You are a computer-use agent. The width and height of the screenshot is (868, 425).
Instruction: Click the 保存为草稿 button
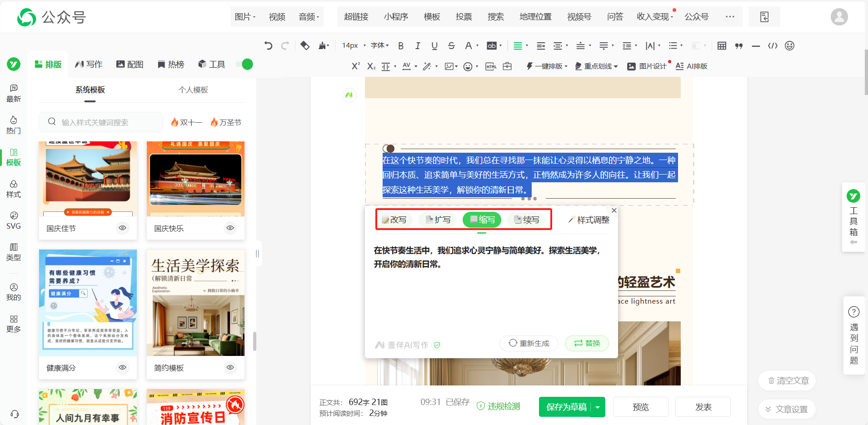tap(566, 407)
